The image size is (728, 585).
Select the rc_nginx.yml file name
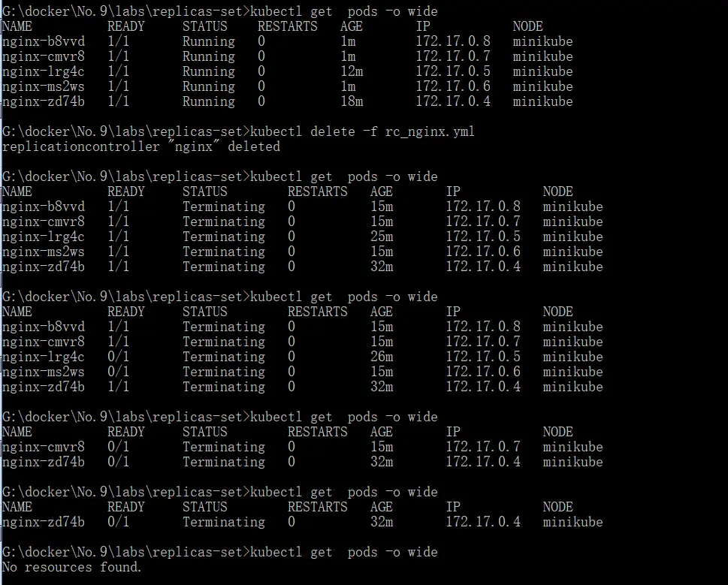click(x=430, y=131)
